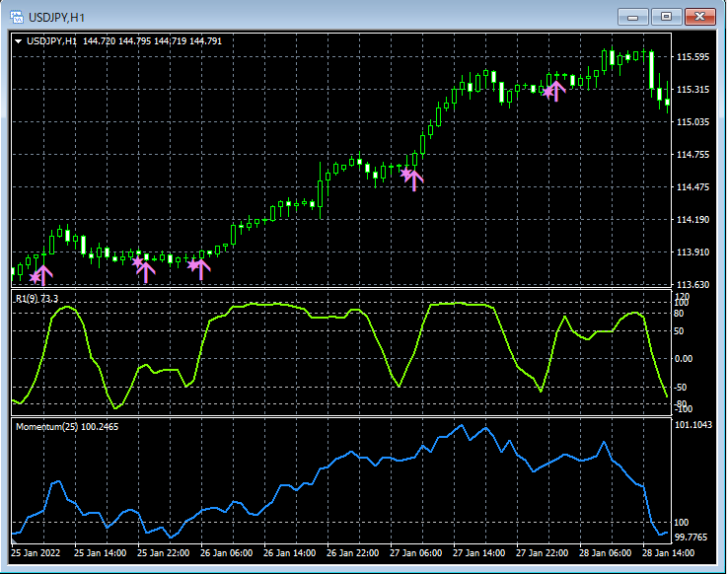Click the pink star beside the leftmost arrow
728x574 pixels.
coord(35,278)
